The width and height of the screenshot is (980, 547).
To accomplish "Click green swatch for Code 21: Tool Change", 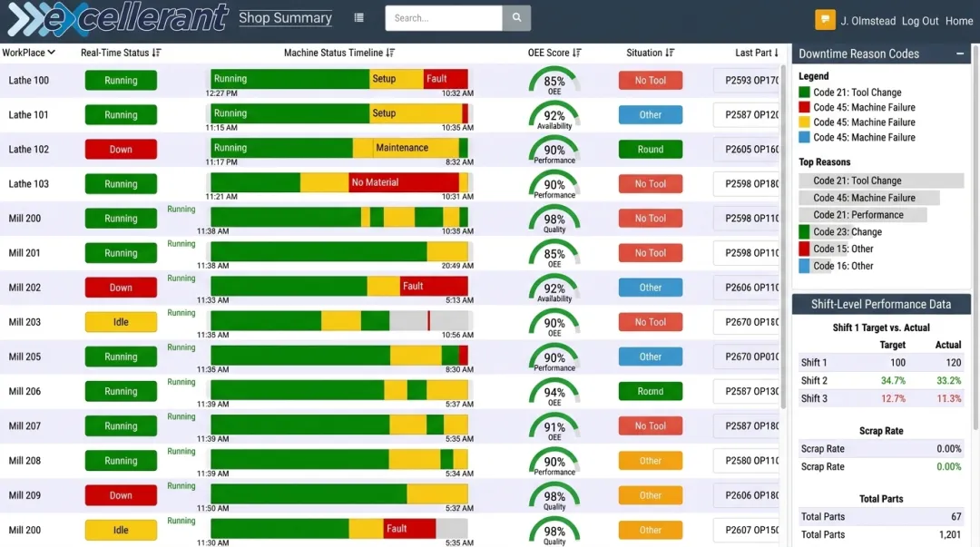I will (804, 92).
